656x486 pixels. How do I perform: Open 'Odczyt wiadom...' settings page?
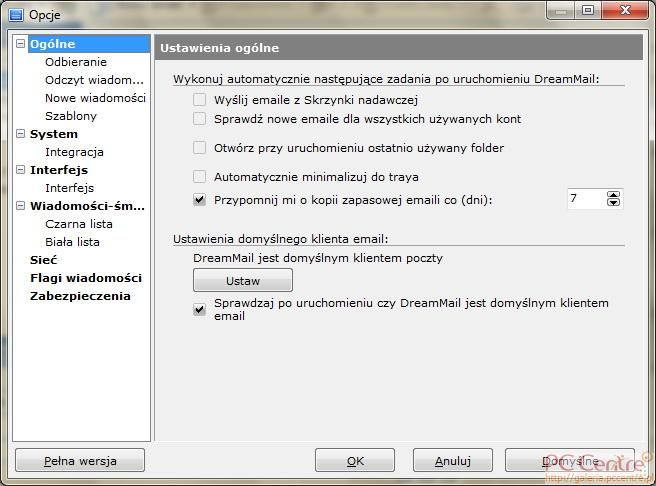(94, 80)
